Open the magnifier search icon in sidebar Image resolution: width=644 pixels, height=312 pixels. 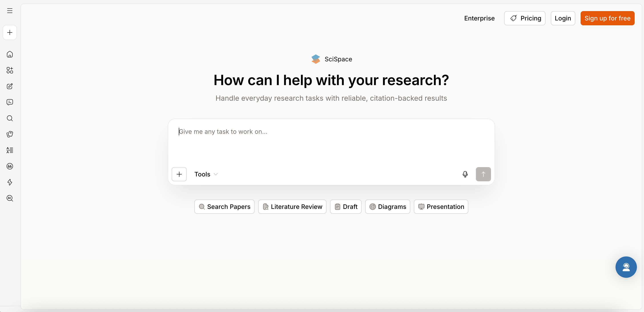pos(10,118)
